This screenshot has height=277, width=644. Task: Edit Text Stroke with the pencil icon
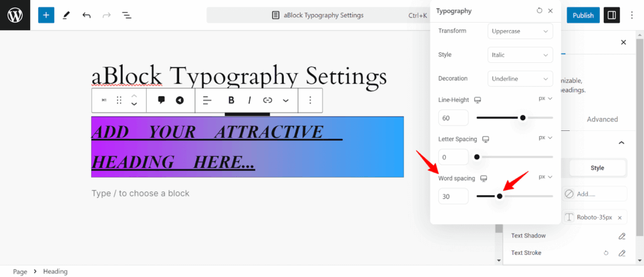pos(622,252)
